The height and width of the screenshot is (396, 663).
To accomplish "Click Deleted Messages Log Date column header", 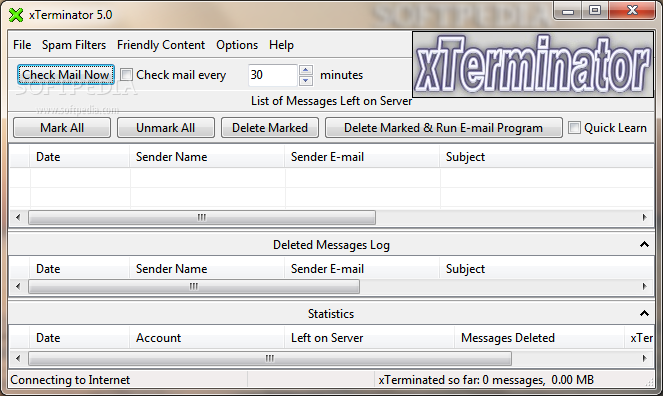I will [79, 269].
